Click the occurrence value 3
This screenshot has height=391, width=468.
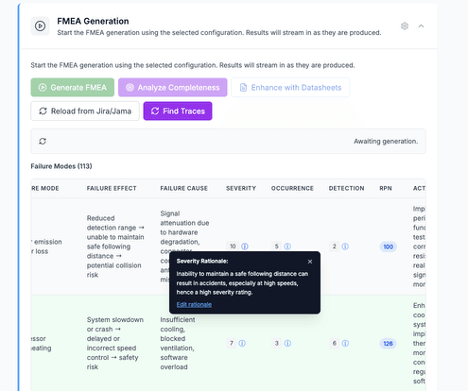(x=276, y=343)
